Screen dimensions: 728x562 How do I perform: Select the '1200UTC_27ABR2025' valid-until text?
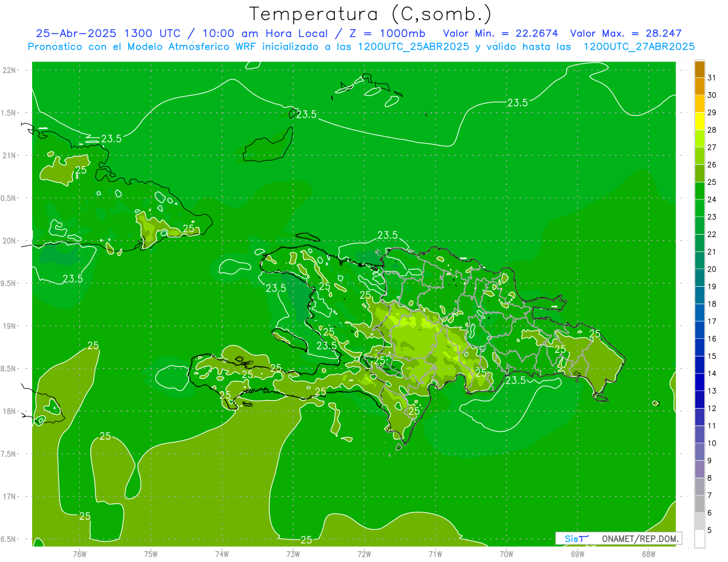(639, 47)
